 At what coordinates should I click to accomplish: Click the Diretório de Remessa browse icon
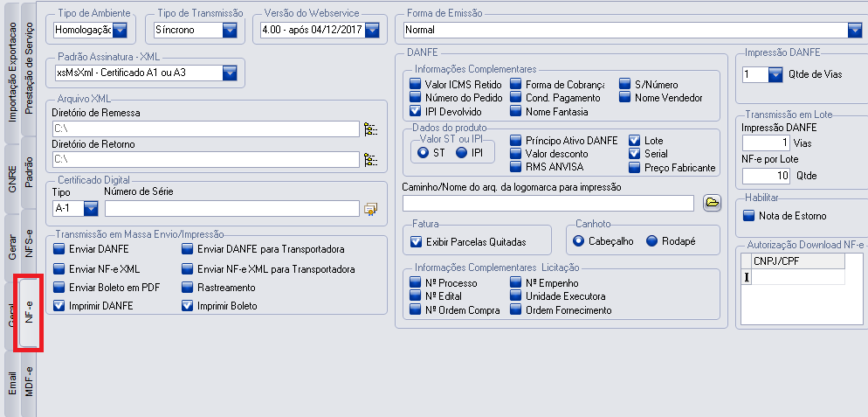(x=371, y=129)
